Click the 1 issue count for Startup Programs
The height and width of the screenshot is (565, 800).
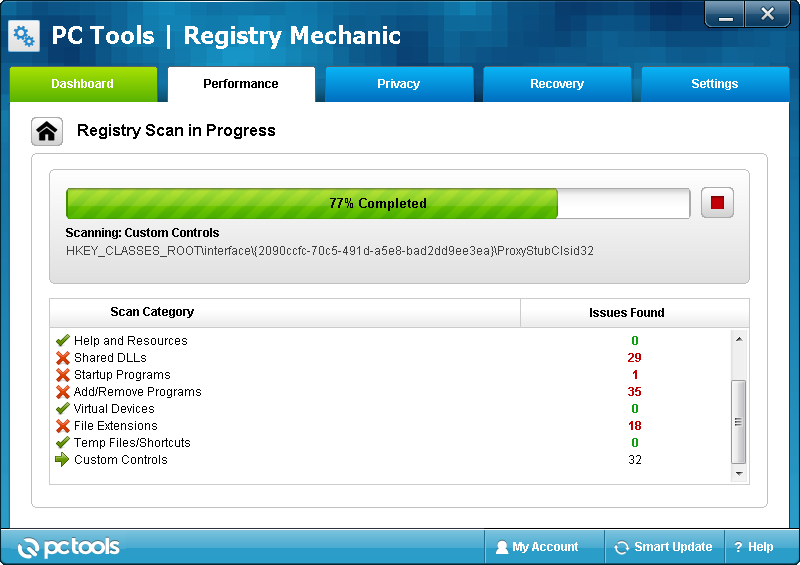click(x=635, y=375)
